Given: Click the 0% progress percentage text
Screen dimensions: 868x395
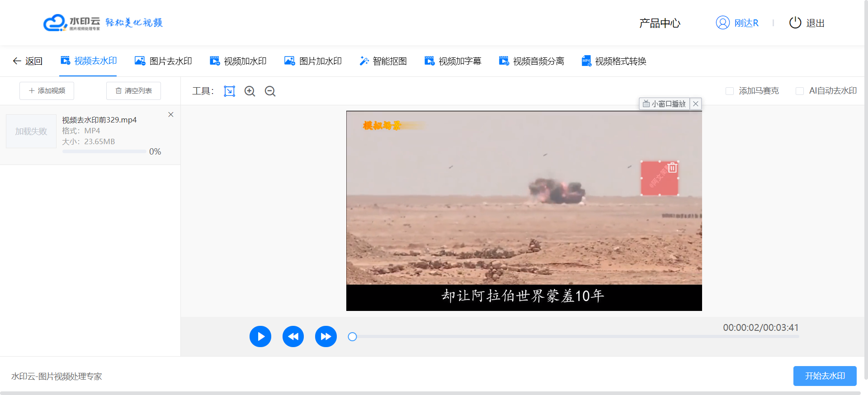Looking at the screenshot, I should click(x=155, y=152).
